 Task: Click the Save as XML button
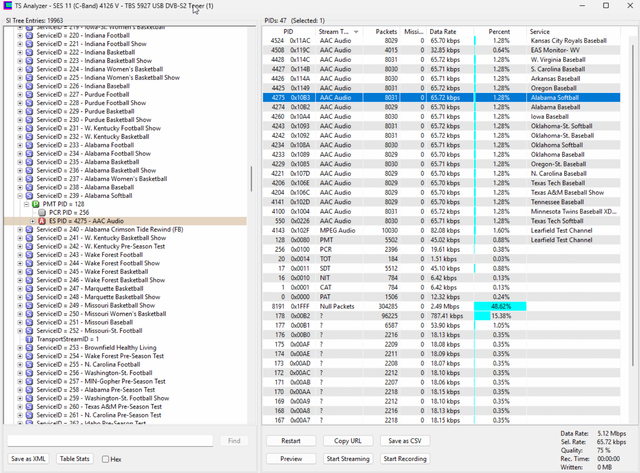[x=28, y=459]
